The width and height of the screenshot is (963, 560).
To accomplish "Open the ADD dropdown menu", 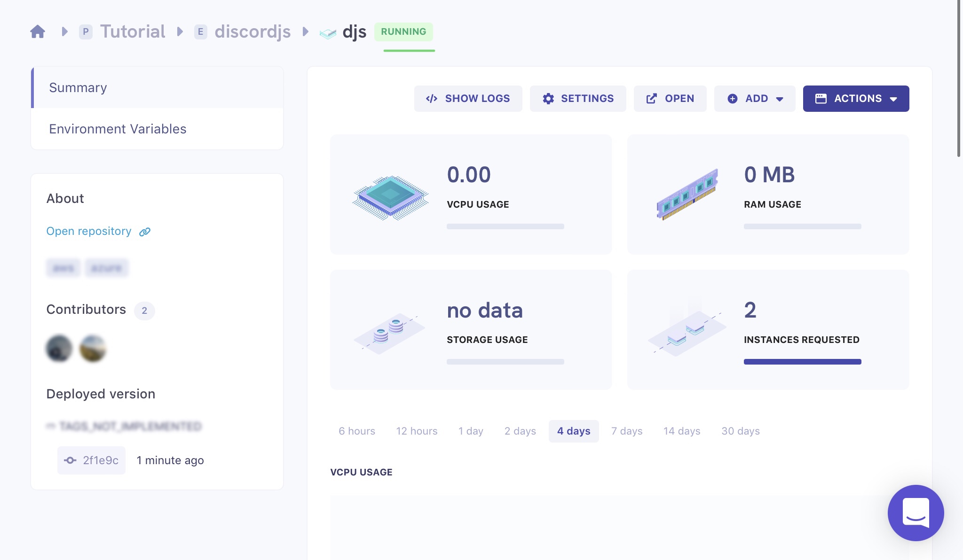I will (755, 99).
